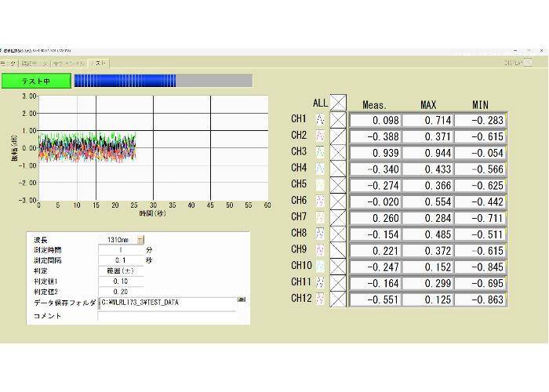The width and height of the screenshot is (549, 392).
Task: Switch to the テスト tab
Action: click(x=100, y=62)
